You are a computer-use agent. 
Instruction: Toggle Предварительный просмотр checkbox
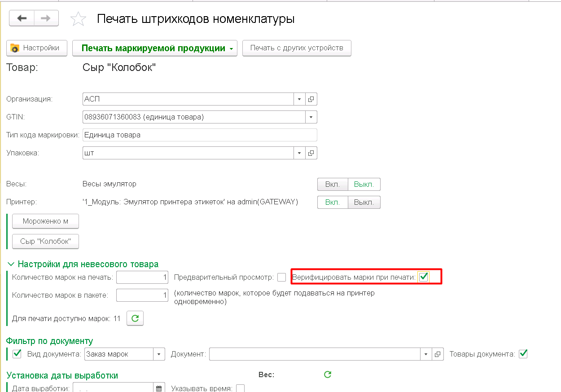click(281, 277)
